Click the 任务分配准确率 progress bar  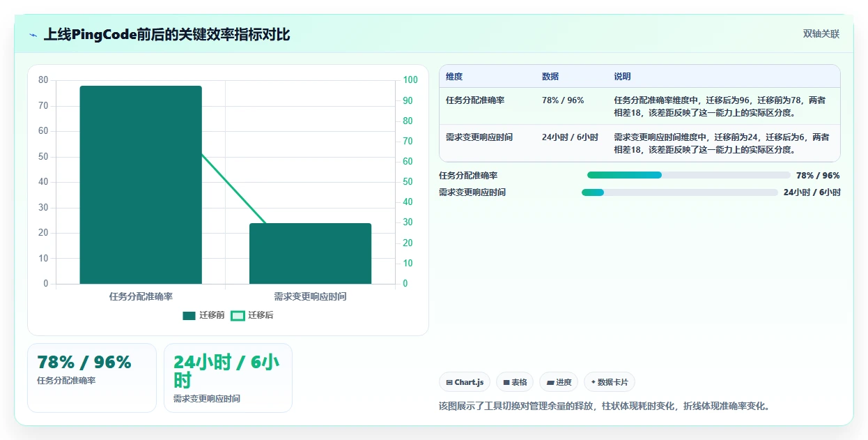[688, 175]
